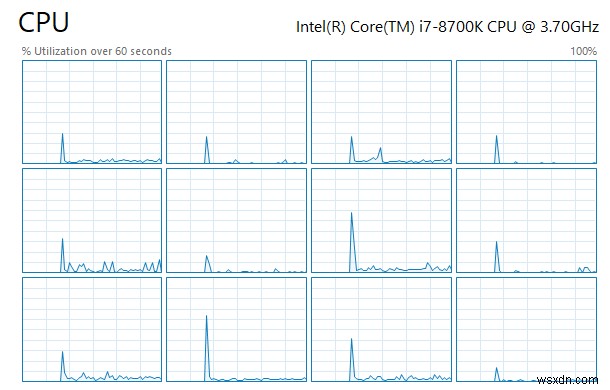Image resolution: width=610 pixels, height=390 pixels.
Task: Select the first core graph in bottom row
Action: pyautogui.click(x=92, y=330)
